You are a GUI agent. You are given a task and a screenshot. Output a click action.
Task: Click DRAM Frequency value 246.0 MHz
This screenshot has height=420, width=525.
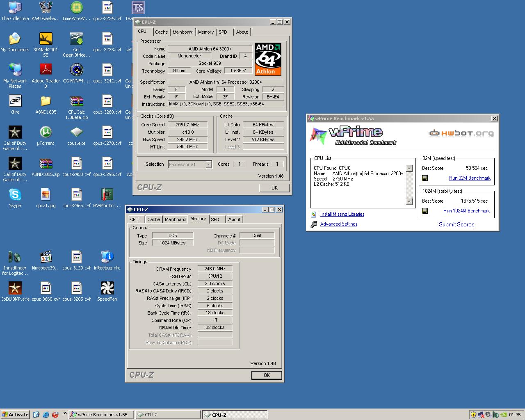215,269
